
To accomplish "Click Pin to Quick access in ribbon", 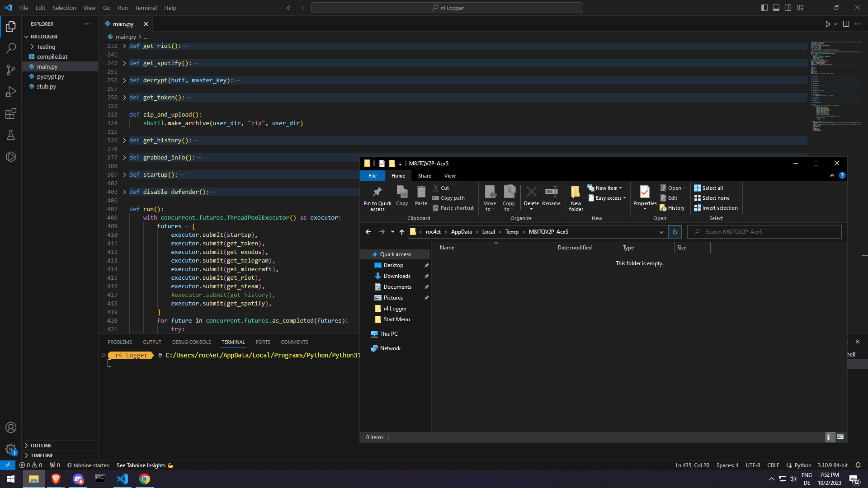I will [377, 198].
